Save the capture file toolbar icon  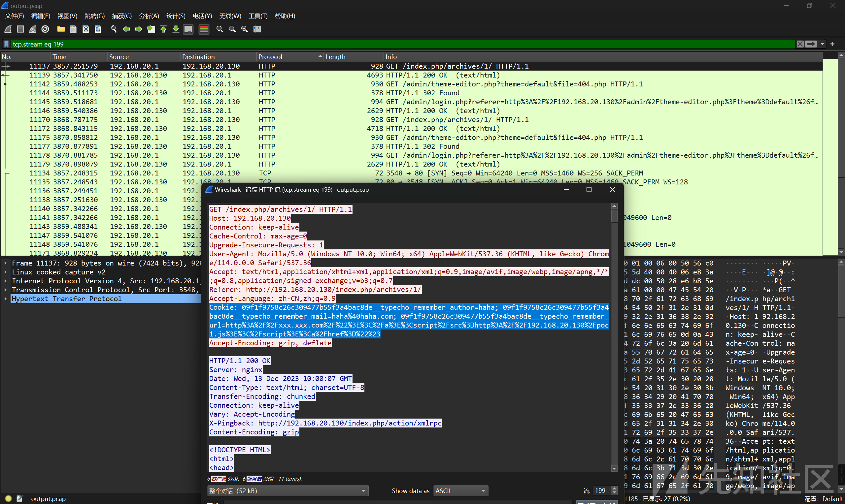pyautogui.click(x=73, y=29)
